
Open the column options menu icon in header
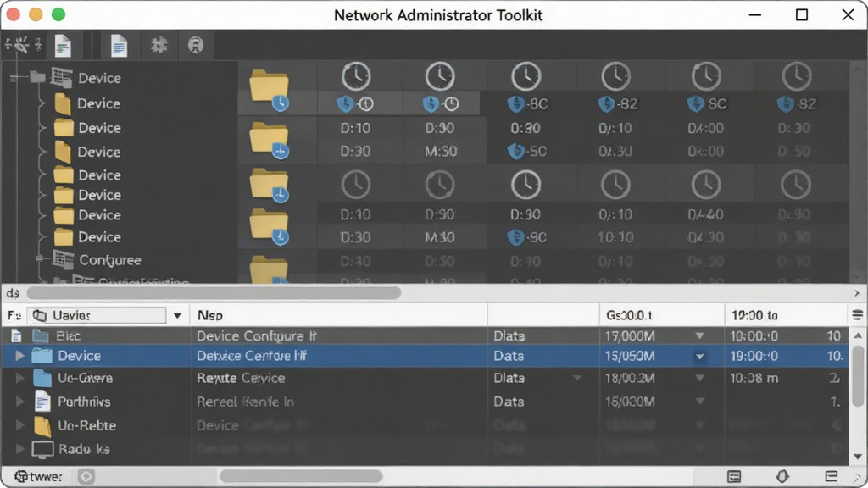point(857,315)
